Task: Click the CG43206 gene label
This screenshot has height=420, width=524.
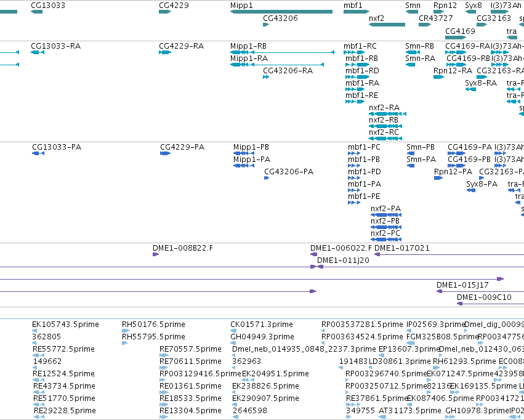Action: 280,18
